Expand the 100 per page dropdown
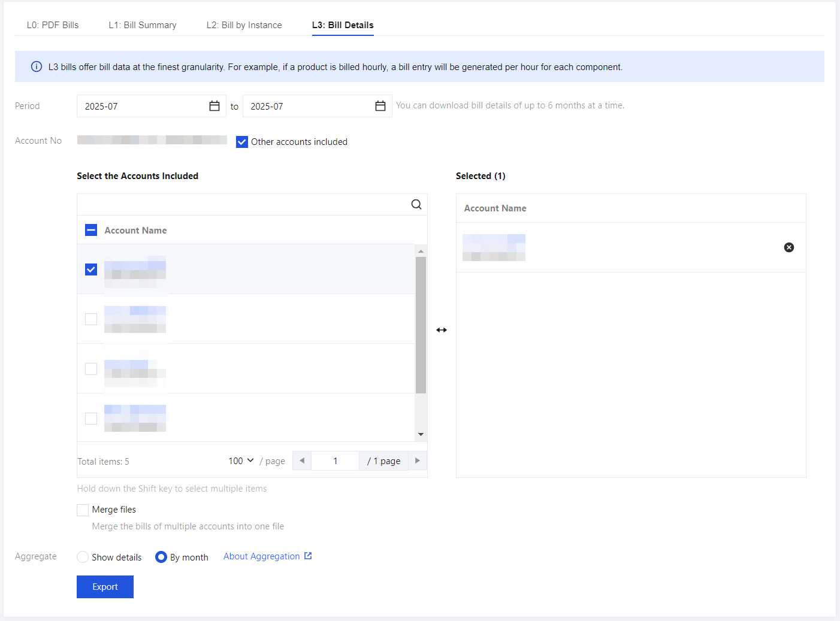This screenshot has height=621, width=840. coord(241,461)
